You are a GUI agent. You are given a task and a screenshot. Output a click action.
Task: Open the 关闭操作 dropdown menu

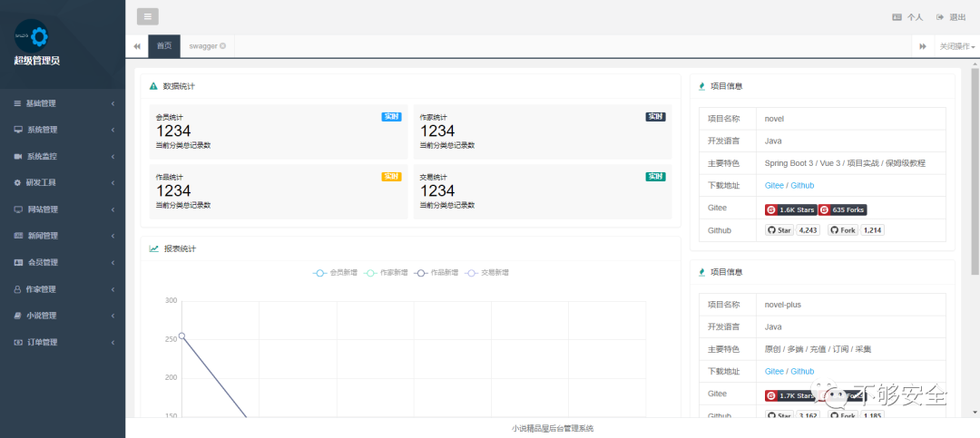click(957, 46)
